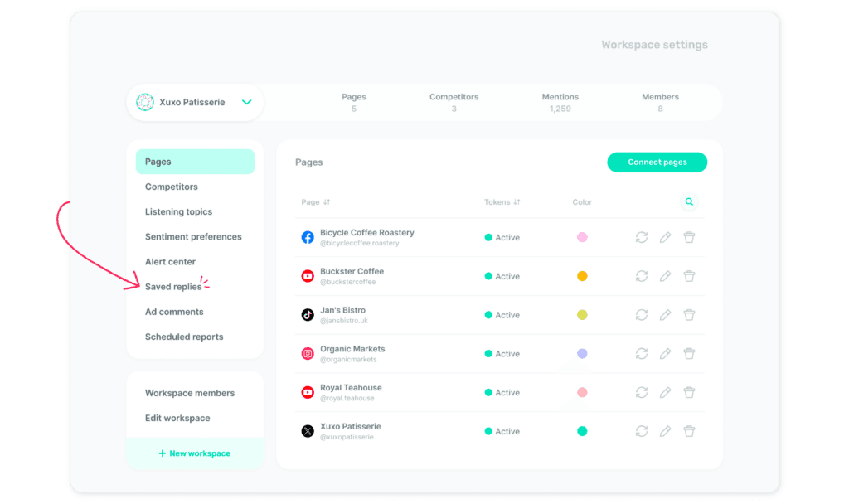The width and height of the screenshot is (849, 504).
Task: Click the X icon beside Xuxo Patisserie page
Action: (308, 431)
